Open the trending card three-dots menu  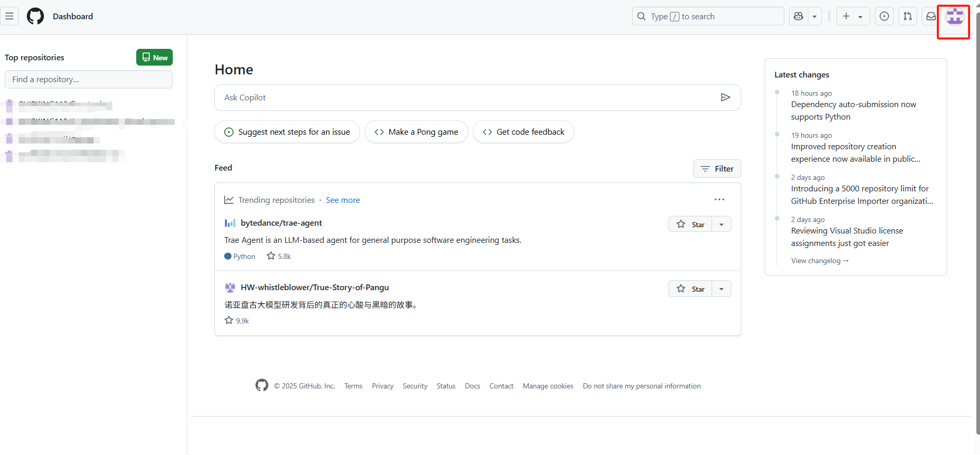tap(719, 200)
